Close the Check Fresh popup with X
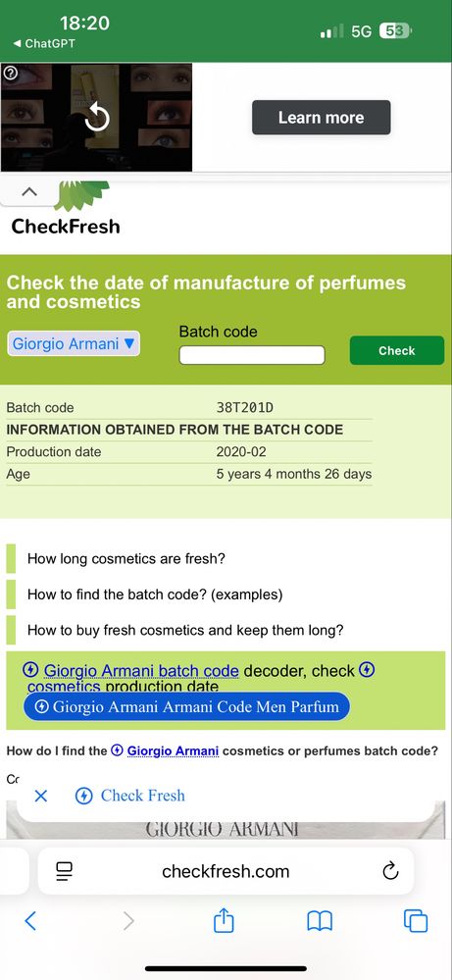Screen dimensions: 452x980 tap(41, 796)
